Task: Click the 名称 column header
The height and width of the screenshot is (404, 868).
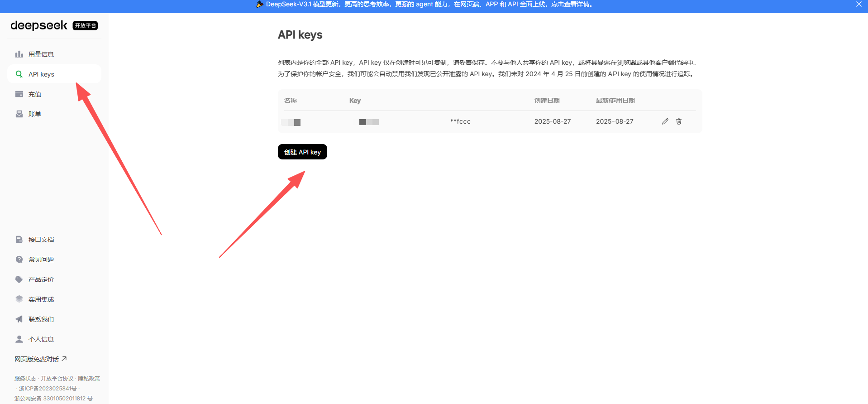Action: pos(291,101)
